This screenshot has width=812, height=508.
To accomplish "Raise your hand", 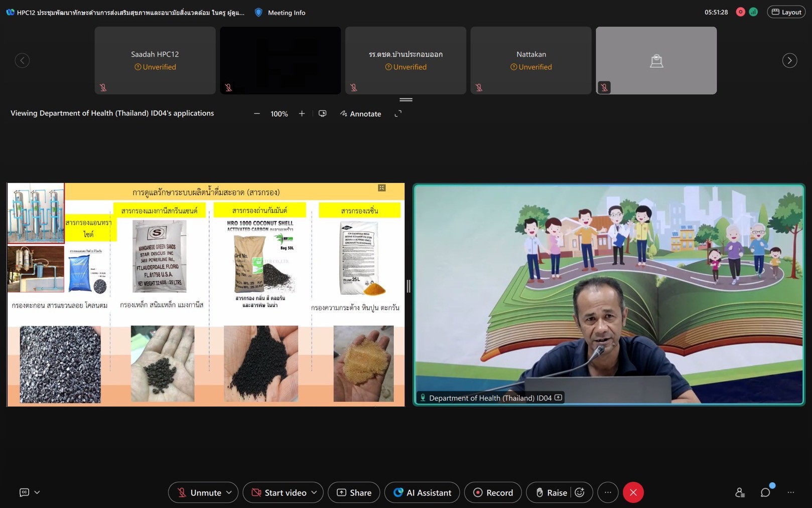I will coord(551,492).
